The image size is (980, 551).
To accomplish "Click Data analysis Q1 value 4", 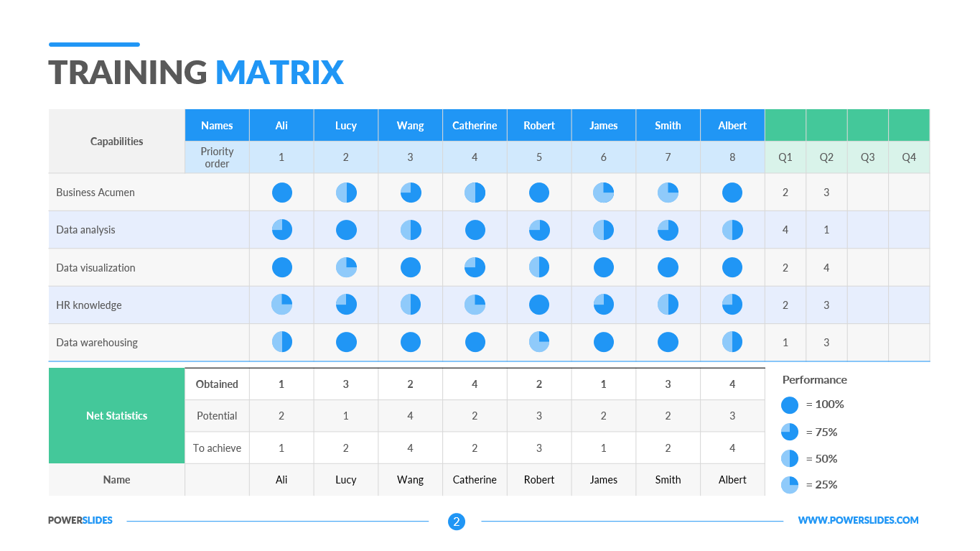I will (785, 230).
